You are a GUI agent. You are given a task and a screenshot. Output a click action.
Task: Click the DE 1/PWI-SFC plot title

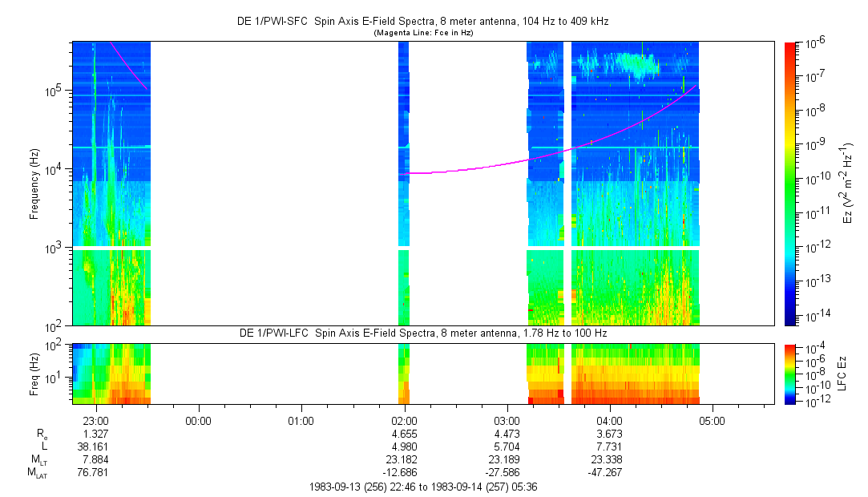tap(422, 22)
